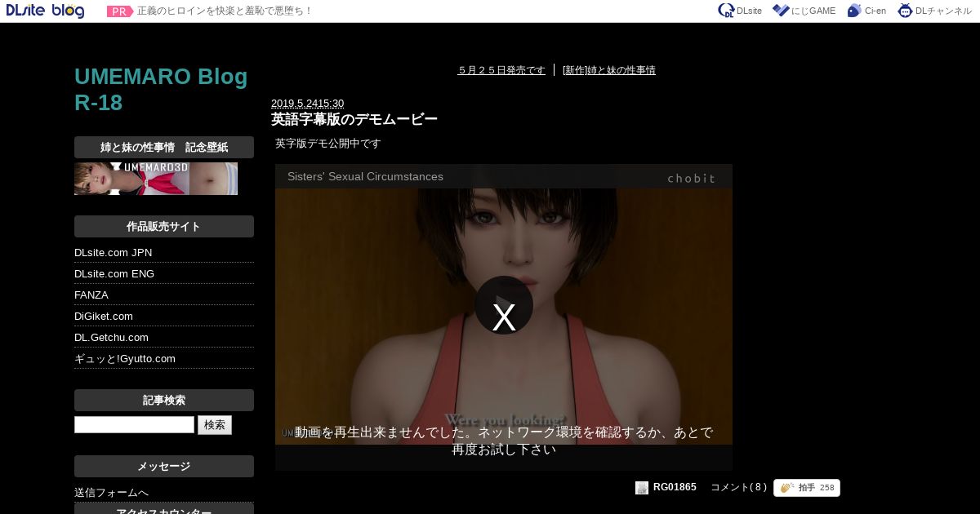Click the 作品販売サイト sidebar heading
Viewport: 980px width, 514px height.
point(164,226)
